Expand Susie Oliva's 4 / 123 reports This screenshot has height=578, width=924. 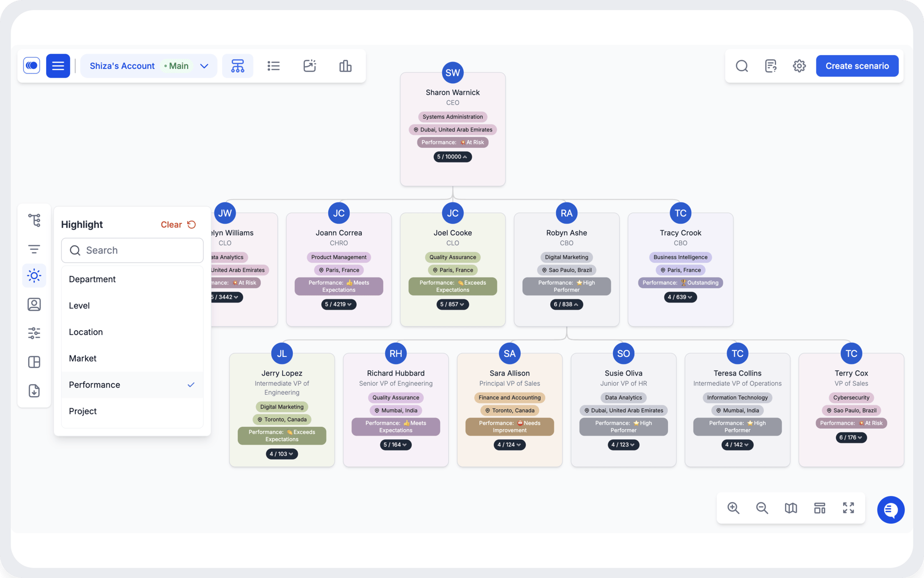(x=623, y=445)
